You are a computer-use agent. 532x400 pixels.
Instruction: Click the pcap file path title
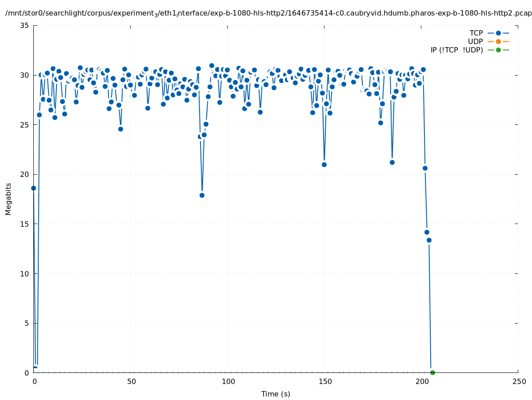pyautogui.click(x=268, y=13)
